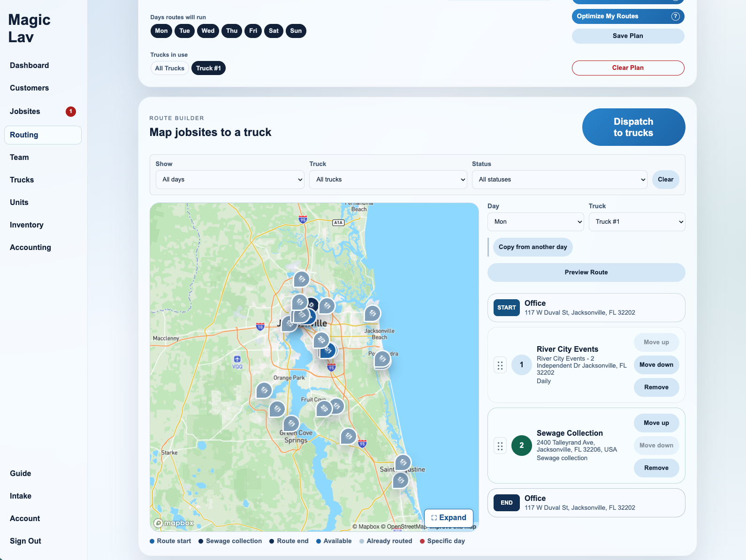Viewport: 746px width, 560px height.
Task: Click Sign Out
Action: point(26,541)
